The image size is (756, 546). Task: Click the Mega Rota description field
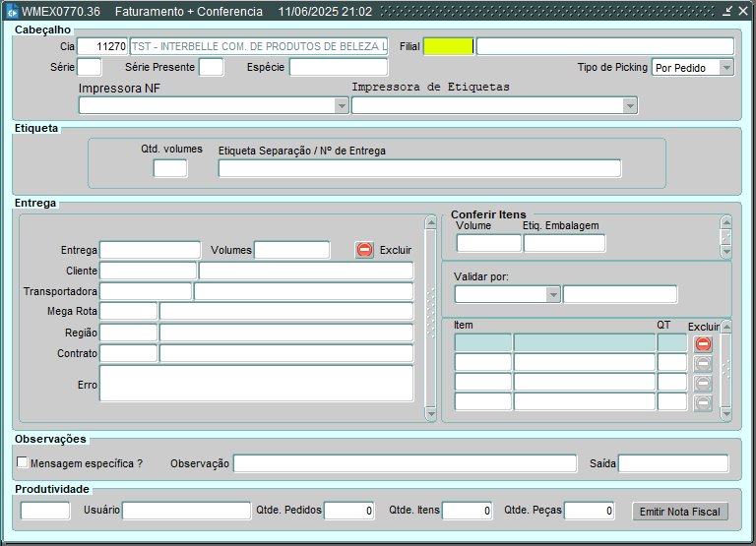point(286,311)
